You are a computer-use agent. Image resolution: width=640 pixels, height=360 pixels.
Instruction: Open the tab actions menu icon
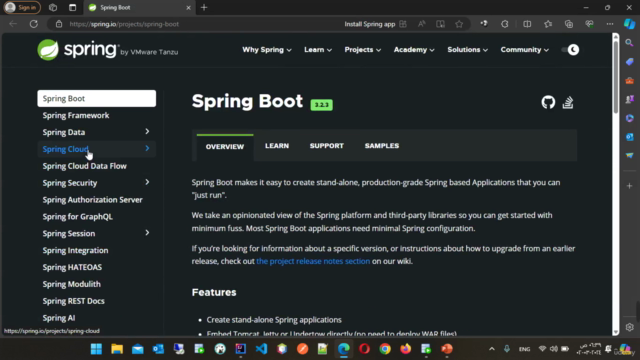(72, 7)
